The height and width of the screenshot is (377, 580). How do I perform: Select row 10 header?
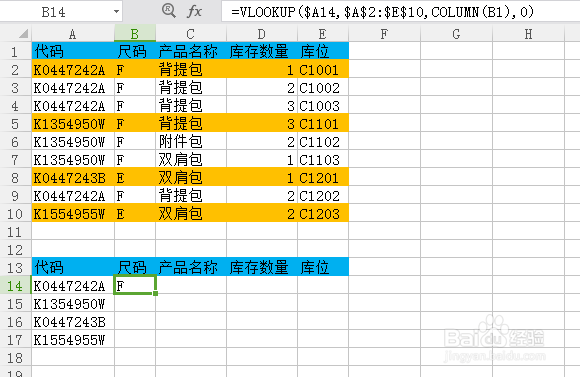pyautogui.click(x=15, y=214)
